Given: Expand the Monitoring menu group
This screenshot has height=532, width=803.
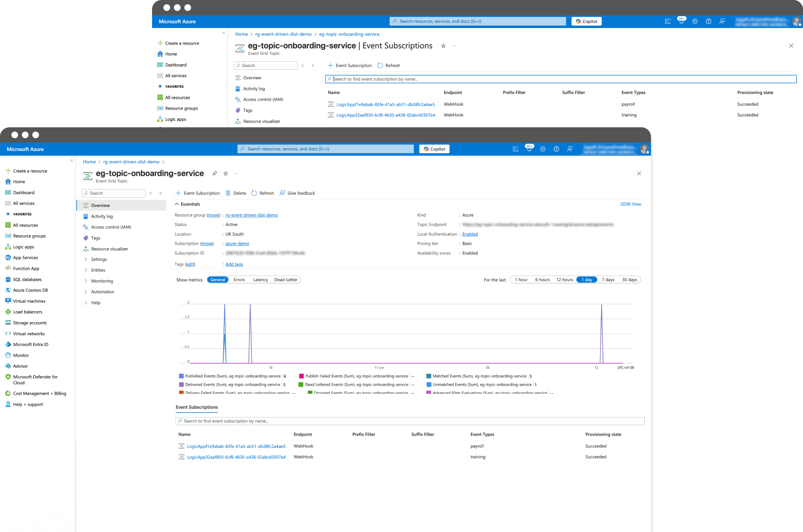Looking at the screenshot, I should point(102,281).
